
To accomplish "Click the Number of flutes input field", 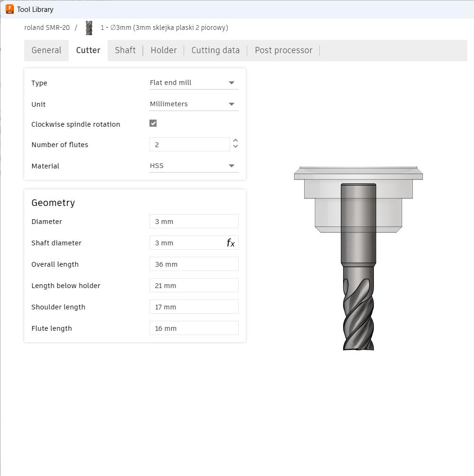I will point(190,144).
